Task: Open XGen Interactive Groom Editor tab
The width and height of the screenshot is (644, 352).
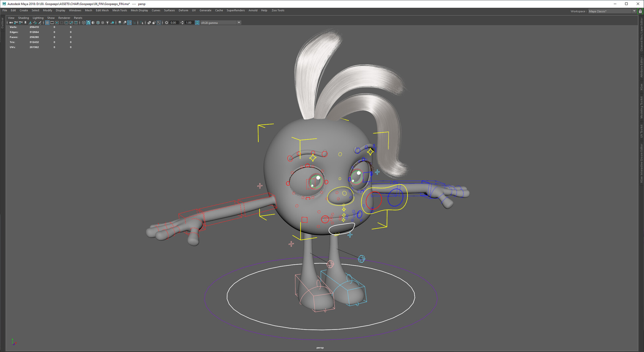Action: [641, 163]
